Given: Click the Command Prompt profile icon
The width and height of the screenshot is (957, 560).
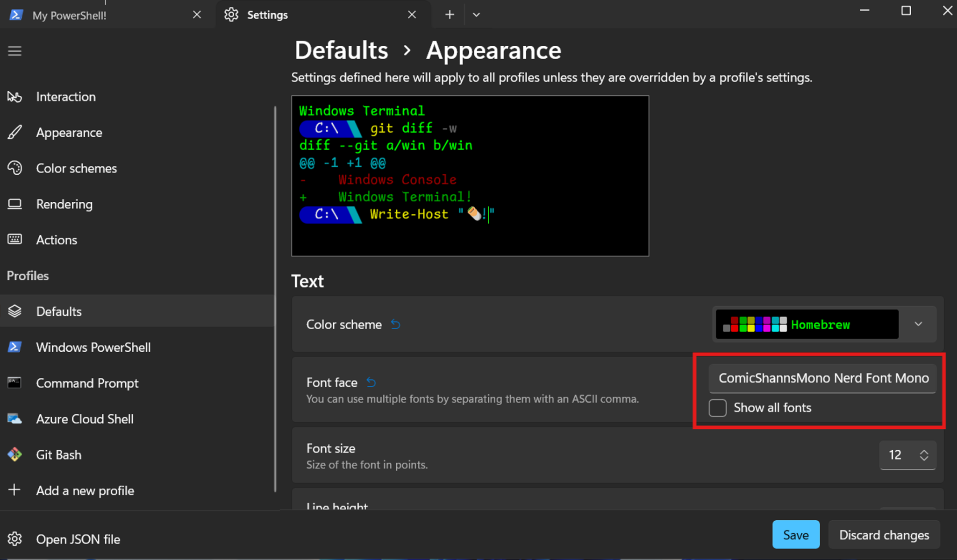Looking at the screenshot, I should (14, 383).
